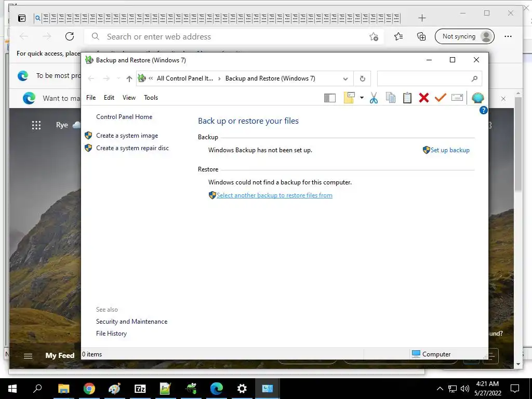Open the My Feed hamburger menu in Edge

pyautogui.click(x=28, y=356)
